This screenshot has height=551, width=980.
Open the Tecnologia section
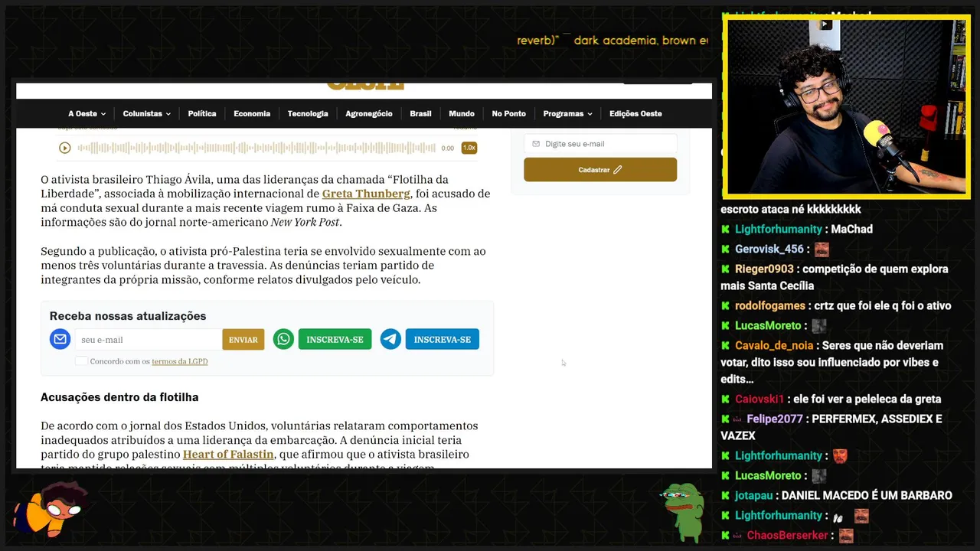point(308,113)
